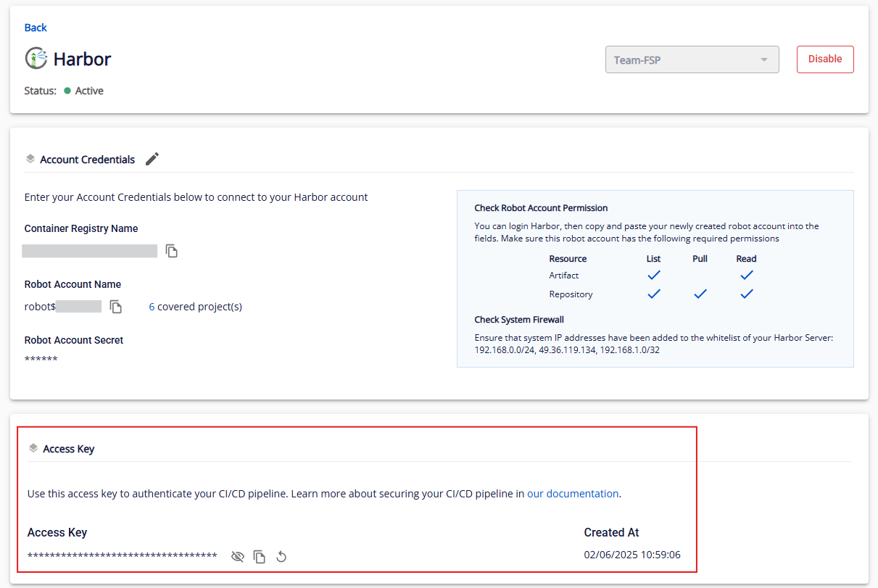Toggle Access Key visibility eye icon

[237, 556]
